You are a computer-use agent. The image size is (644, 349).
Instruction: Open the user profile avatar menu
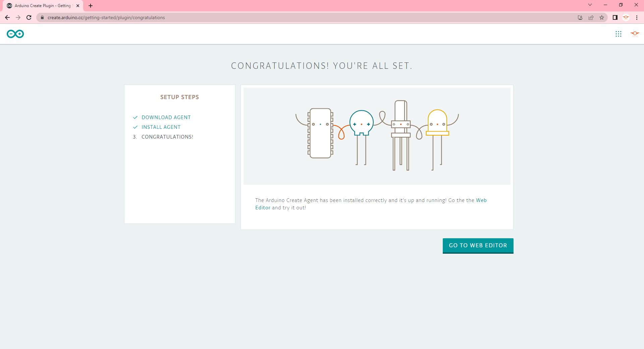click(635, 34)
